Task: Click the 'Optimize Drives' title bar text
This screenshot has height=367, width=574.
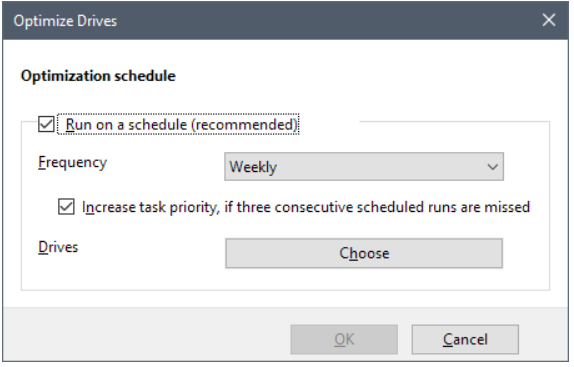Action: 65,21
